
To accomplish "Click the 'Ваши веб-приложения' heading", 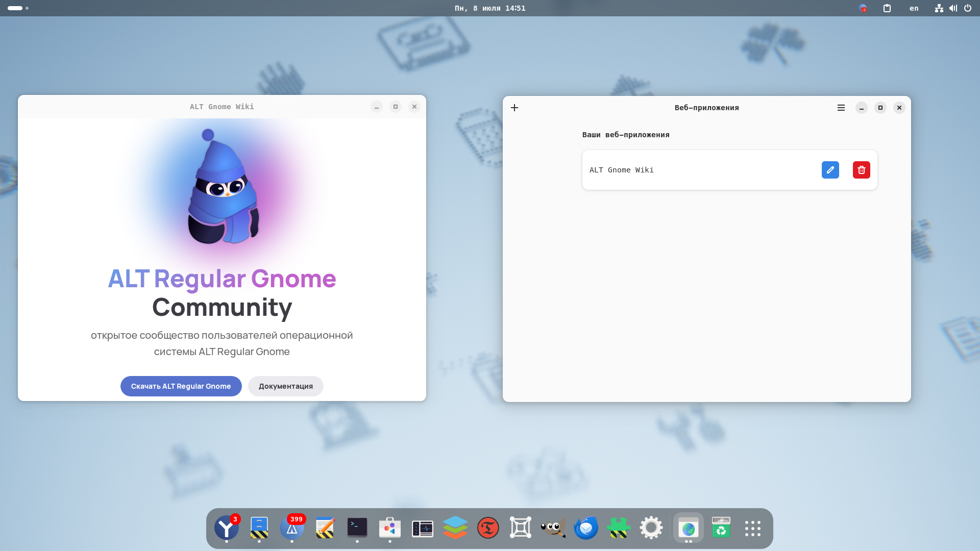I will 626,135.
